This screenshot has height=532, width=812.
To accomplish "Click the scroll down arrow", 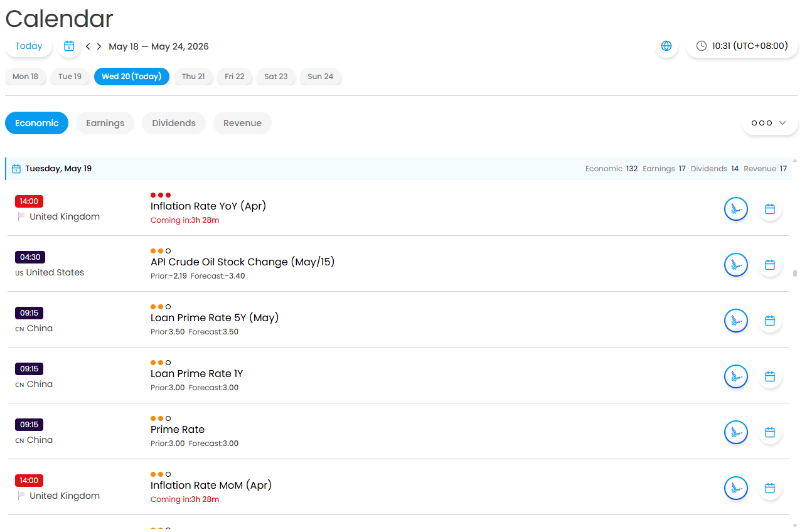I will tap(795, 526).
